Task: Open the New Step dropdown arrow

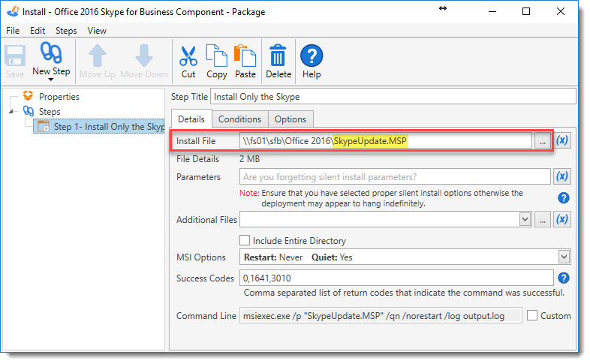Action: [x=51, y=80]
